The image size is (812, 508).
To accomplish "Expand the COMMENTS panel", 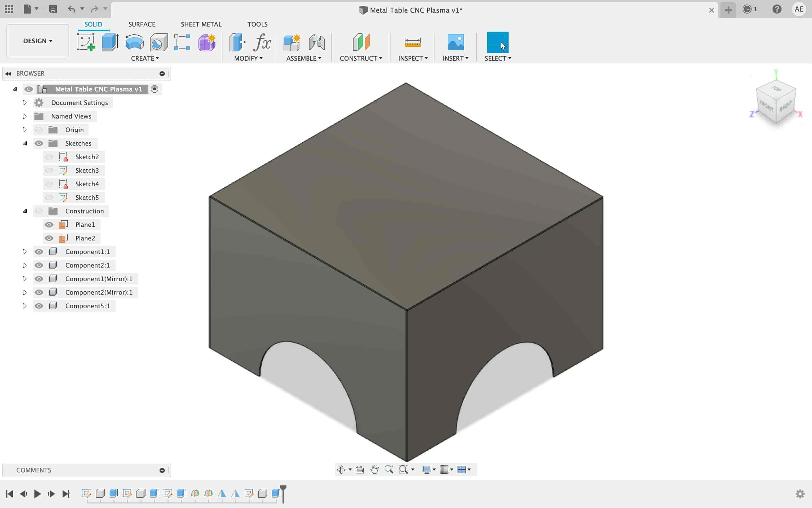I will pos(162,470).
